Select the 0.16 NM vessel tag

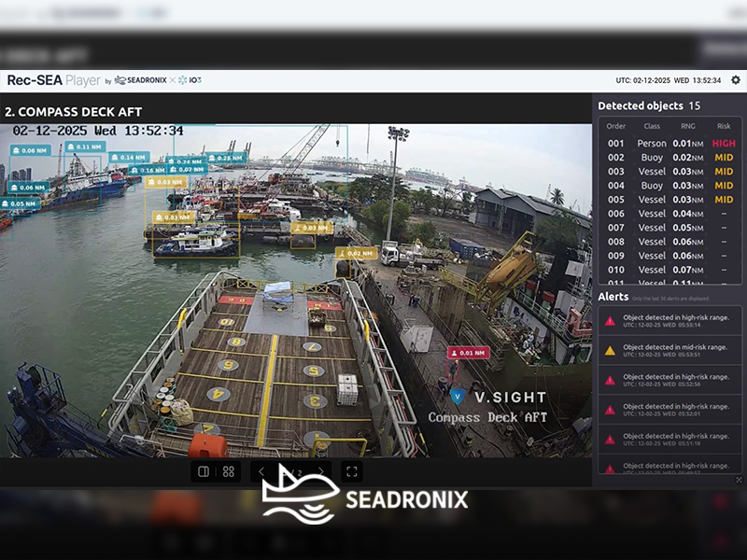pyautogui.click(x=148, y=170)
